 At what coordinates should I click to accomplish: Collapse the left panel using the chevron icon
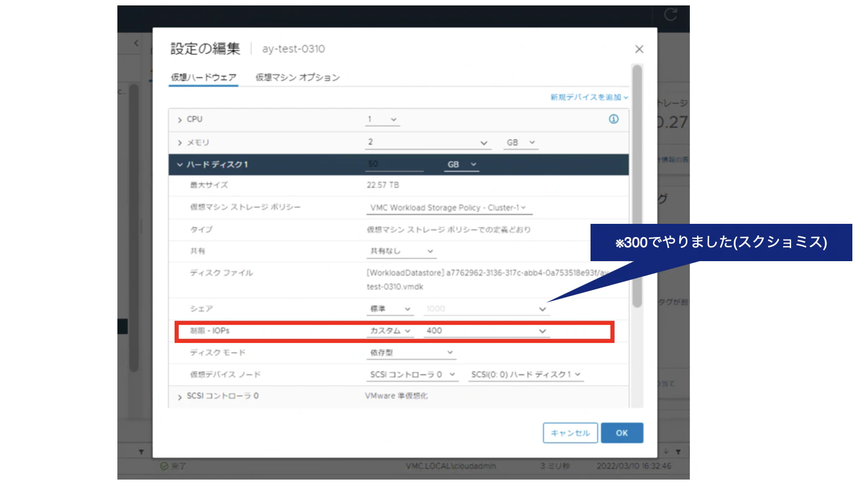[x=135, y=43]
